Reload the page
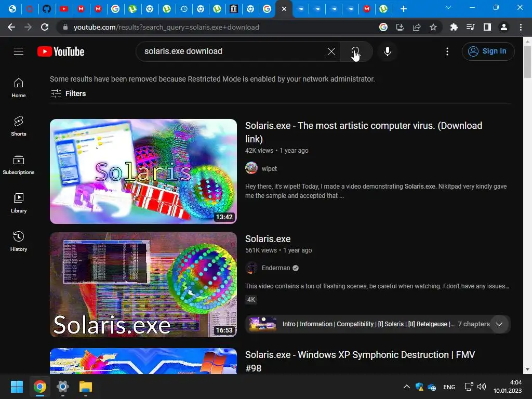Image resolution: width=532 pixels, height=399 pixels. click(45, 27)
